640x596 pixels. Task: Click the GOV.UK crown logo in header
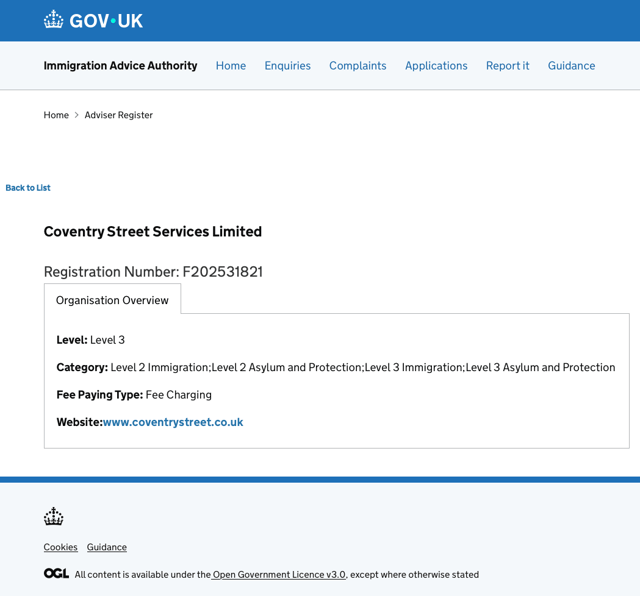[x=53, y=20]
